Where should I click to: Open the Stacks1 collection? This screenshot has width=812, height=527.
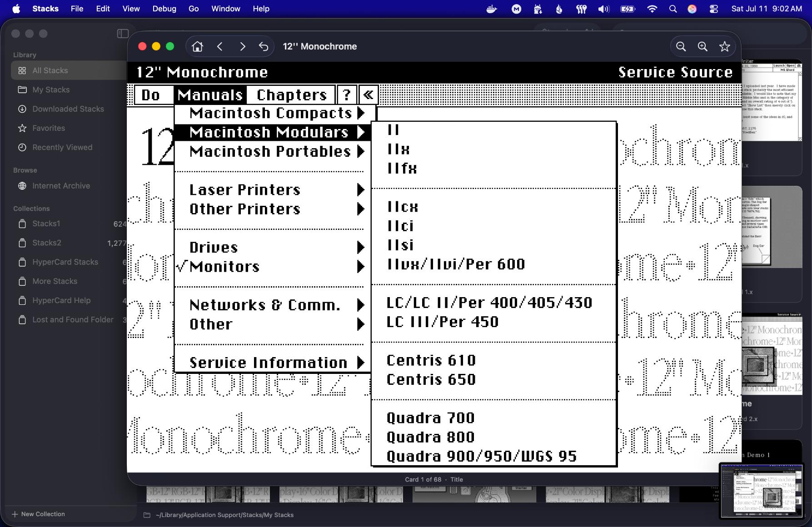coord(69,224)
